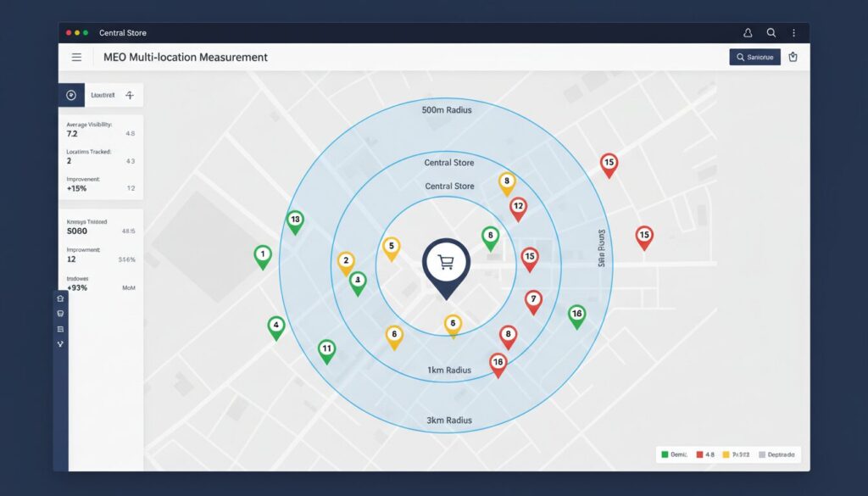868x496 pixels.
Task: Open the hamburger menu
Action: click(x=76, y=58)
